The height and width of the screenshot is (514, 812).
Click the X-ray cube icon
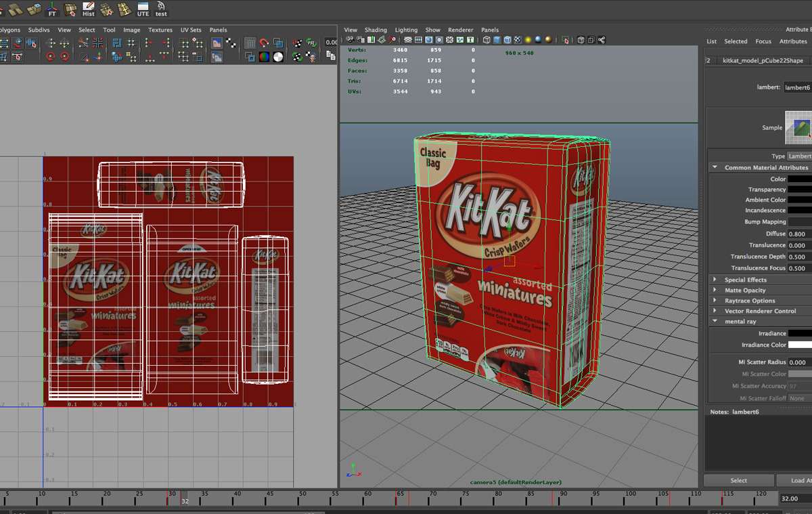(x=581, y=40)
